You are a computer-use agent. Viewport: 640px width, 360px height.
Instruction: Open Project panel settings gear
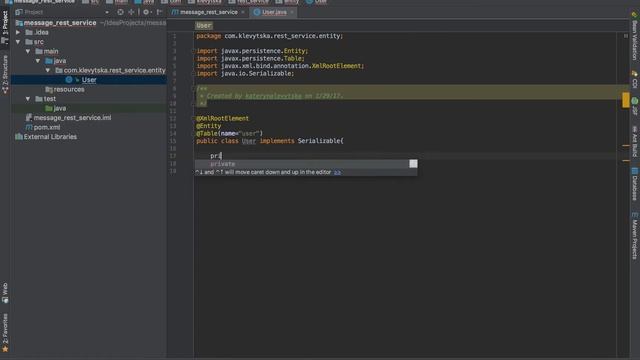click(146, 12)
